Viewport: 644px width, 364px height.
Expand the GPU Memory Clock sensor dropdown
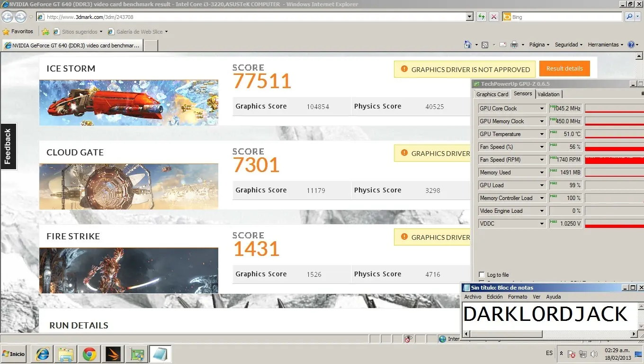pyautogui.click(x=542, y=121)
